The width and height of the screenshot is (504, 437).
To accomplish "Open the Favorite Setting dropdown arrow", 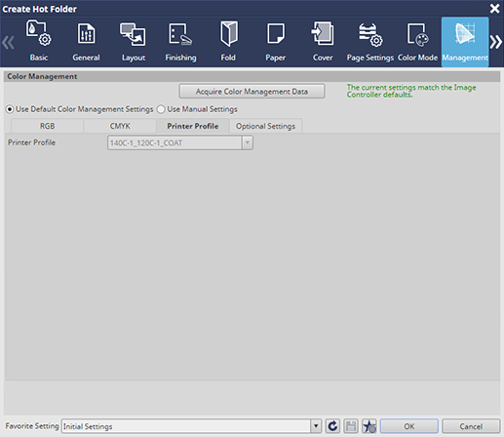I will point(316,426).
